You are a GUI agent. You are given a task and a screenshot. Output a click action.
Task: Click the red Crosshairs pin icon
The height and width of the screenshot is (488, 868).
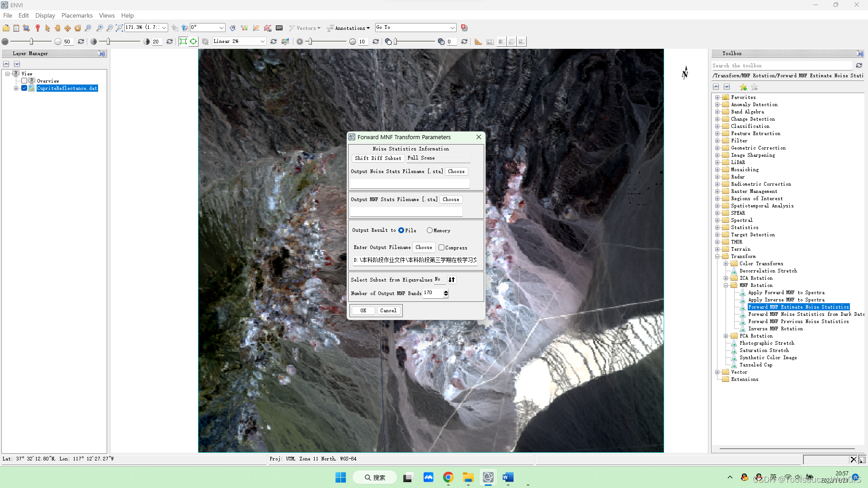pos(38,28)
